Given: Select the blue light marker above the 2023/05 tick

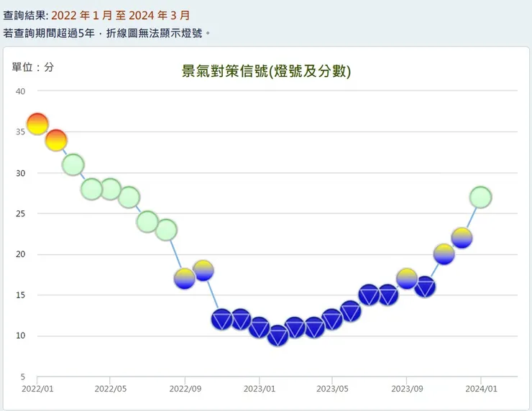Looking at the screenshot, I should 332,320.
